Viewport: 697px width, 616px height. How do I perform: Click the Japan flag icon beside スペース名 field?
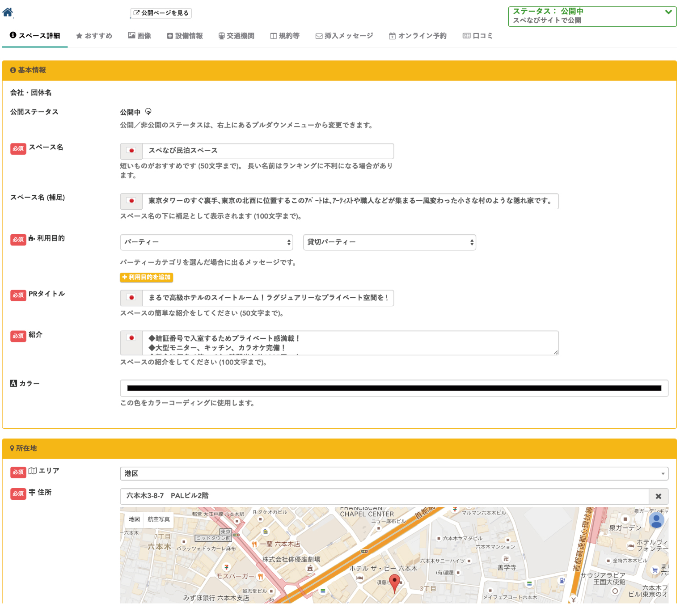click(131, 151)
